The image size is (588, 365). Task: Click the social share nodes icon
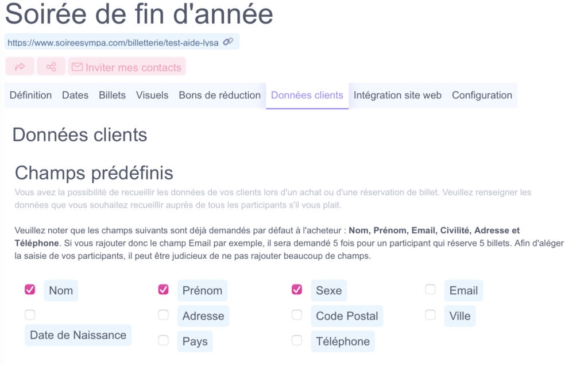[x=51, y=67]
